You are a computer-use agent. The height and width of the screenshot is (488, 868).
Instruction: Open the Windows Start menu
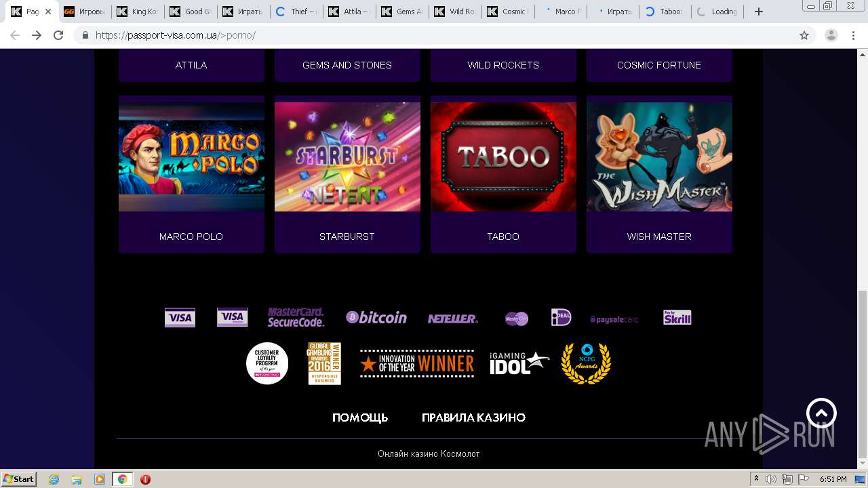tap(19, 479)
